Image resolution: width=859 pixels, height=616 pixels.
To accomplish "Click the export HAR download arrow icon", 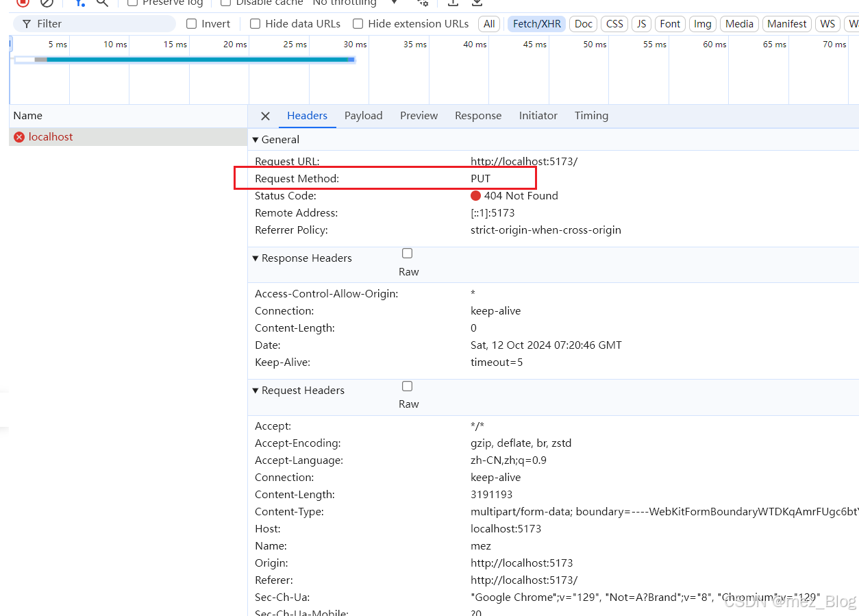I will (x=477, y=3).
